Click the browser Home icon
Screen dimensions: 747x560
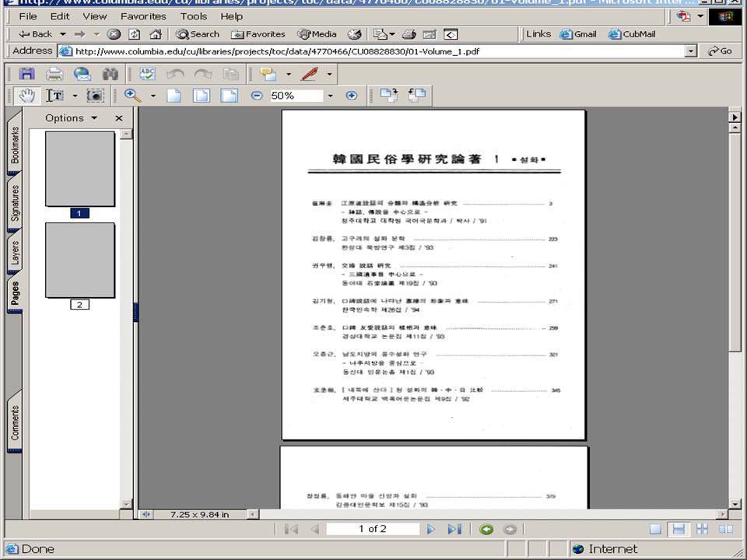(156, 34)
